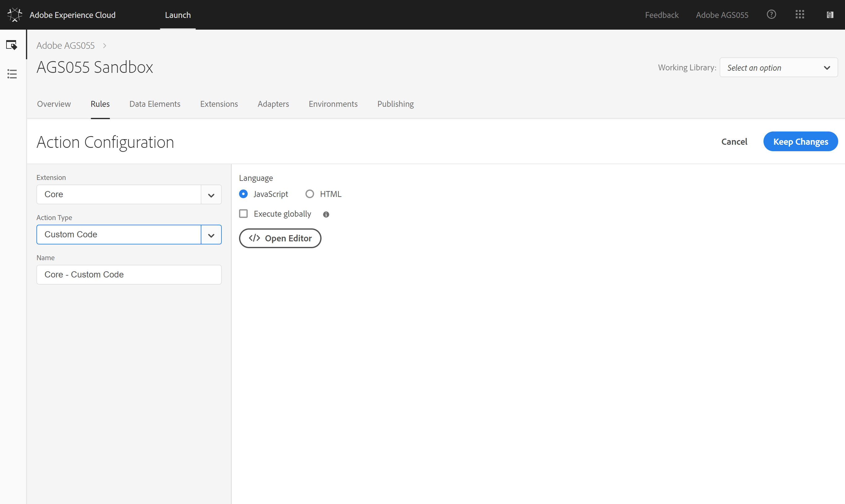The height and width of the screenshot is (504, 845).
Task: Enable the Execute globally checkbox
Action: pos(243,214)
